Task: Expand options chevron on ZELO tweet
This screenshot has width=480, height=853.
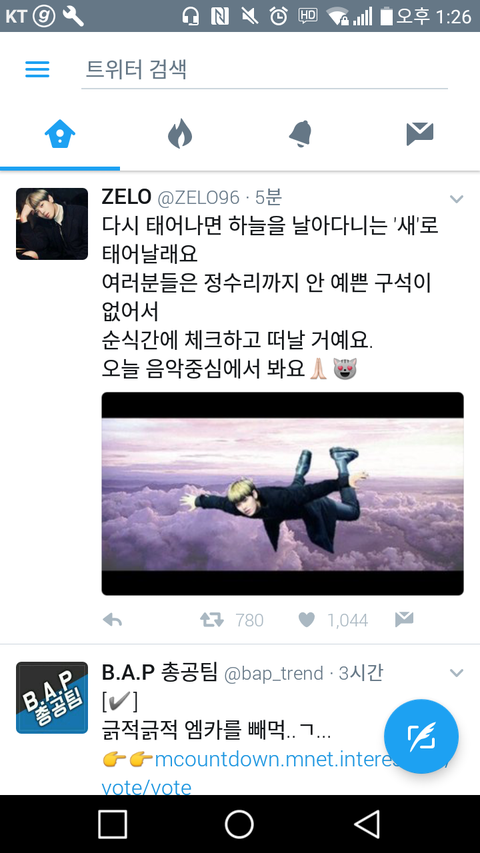Action: [x=457, y=199]
